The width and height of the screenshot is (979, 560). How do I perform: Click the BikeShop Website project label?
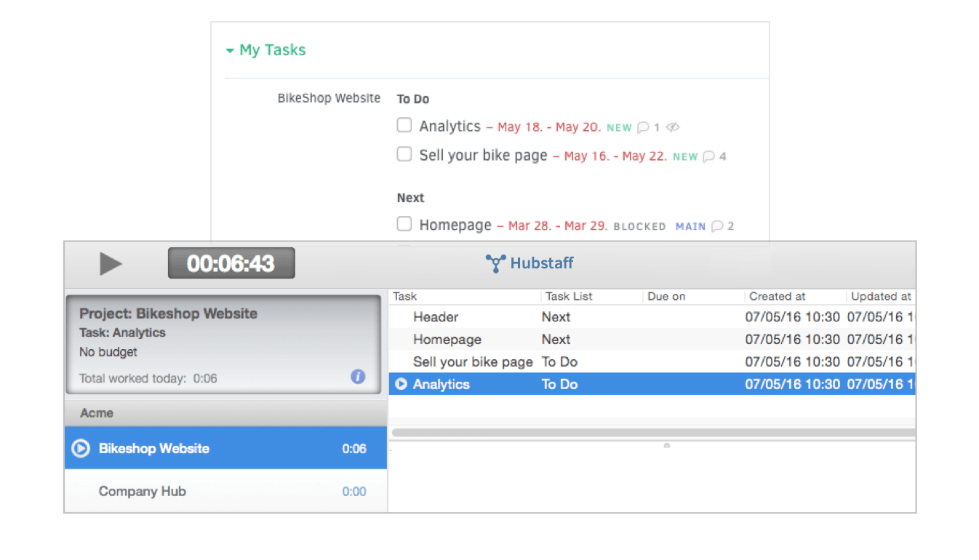(x=329, y=98)
